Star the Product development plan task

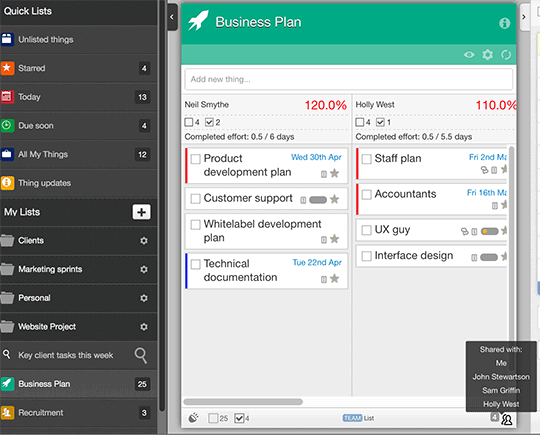click(334, 173)
